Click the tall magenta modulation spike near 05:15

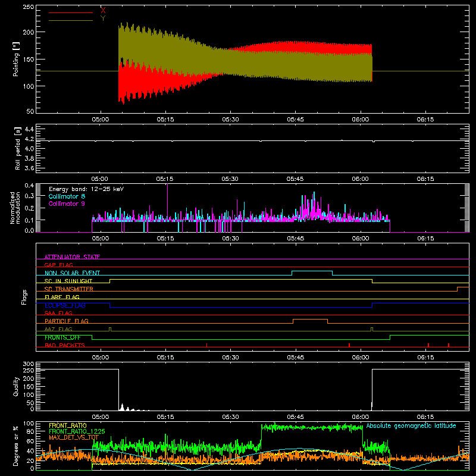click(x=168, y=202)
